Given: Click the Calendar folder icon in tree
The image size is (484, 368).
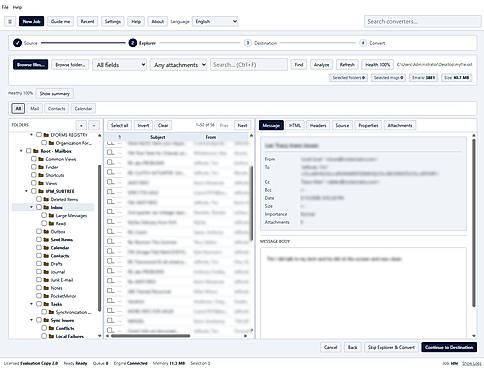Looking at the screenshot, I should point(46,248).
